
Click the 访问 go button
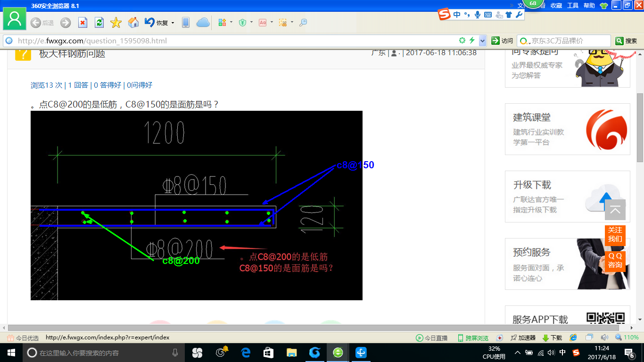(503, 41)
